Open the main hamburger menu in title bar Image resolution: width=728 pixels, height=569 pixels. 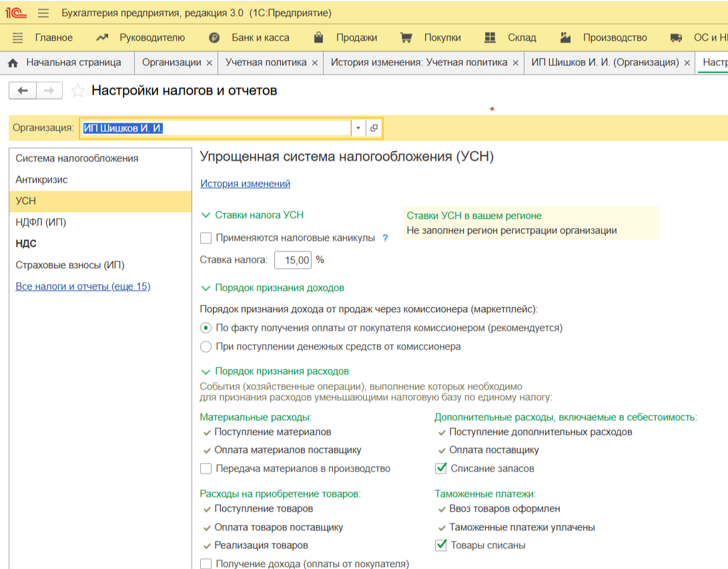[43, 13]
